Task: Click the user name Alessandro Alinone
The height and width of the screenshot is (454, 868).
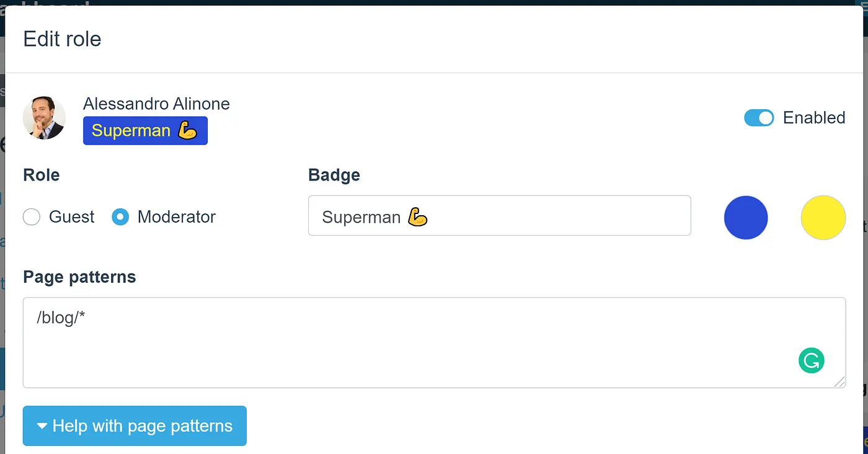Action: 156,104
